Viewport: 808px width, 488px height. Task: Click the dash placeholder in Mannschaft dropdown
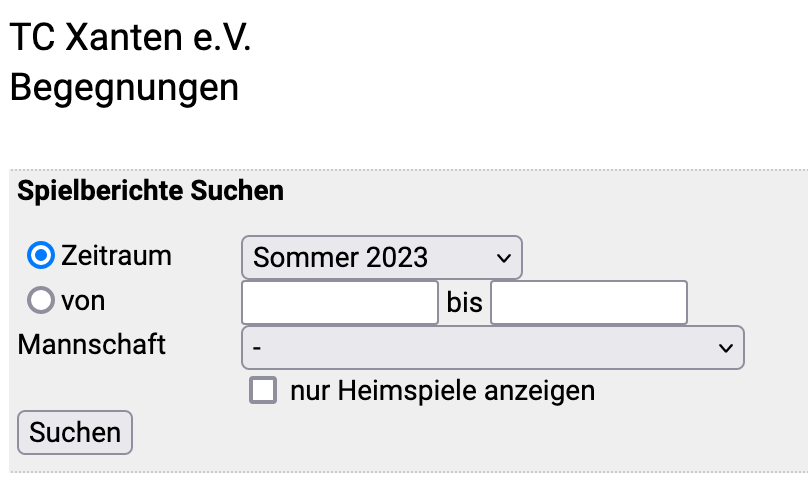pos(258,347)
